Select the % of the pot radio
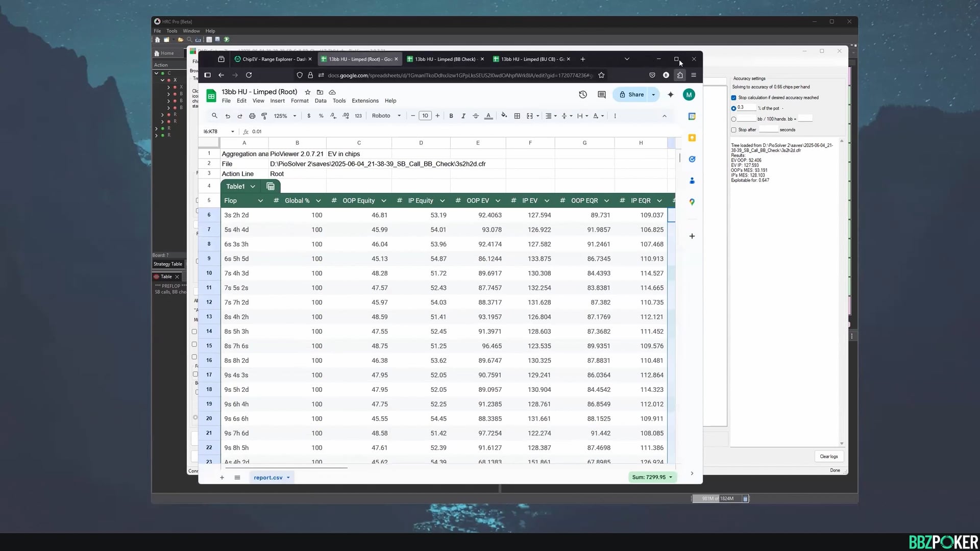 pyautogui.click(x=734, y=108)
